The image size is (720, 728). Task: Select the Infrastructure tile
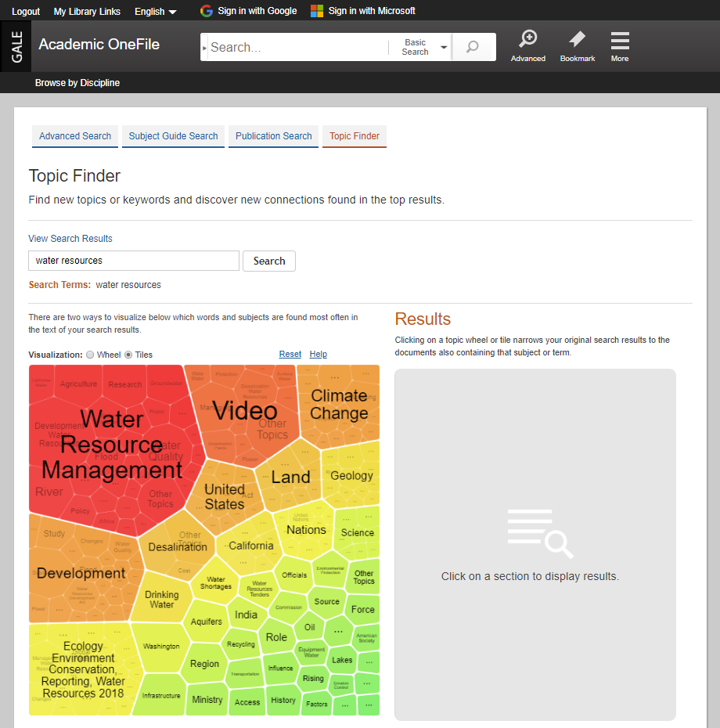pyautogui.click(x=161, y=695)
